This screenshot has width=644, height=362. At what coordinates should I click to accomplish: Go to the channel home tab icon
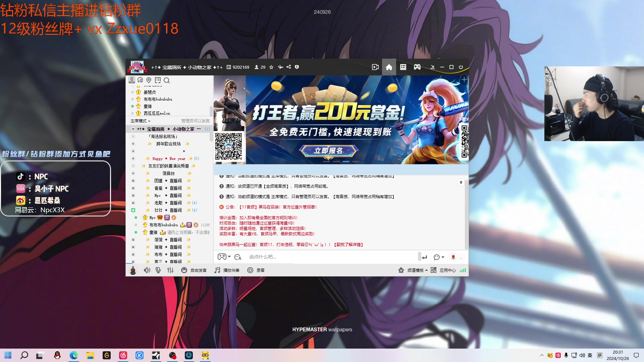389,67
